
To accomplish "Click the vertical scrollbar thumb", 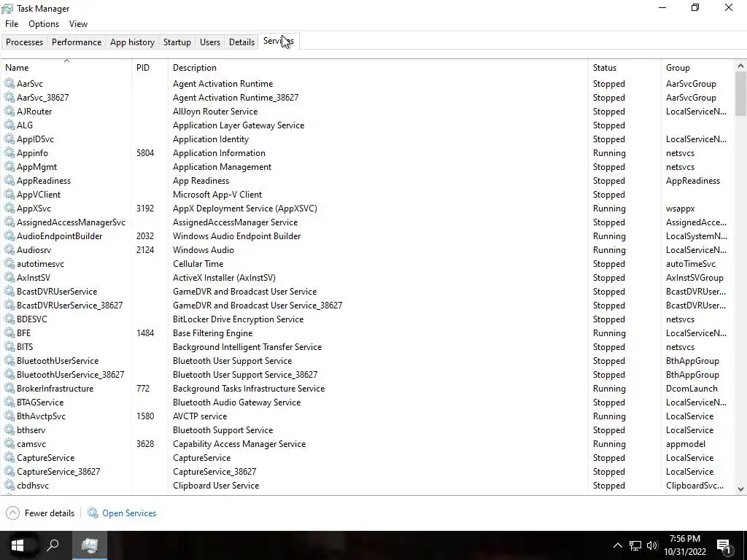I will tap(741, 94).
